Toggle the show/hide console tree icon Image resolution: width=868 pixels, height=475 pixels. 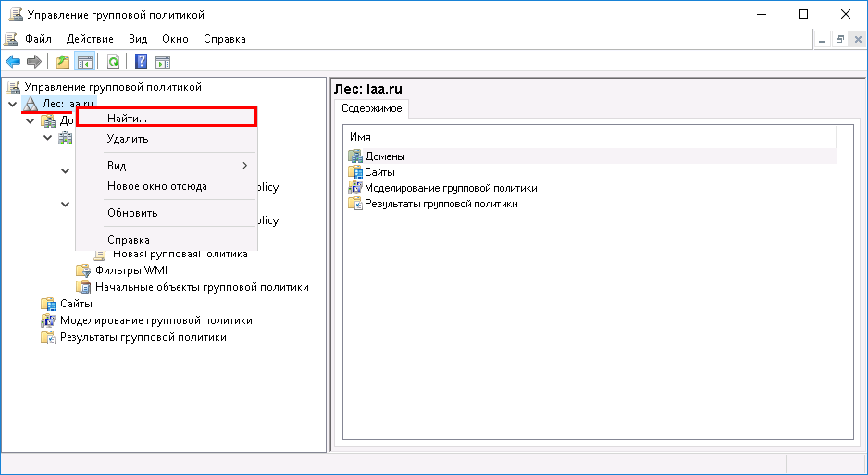(x=84, y=62)
